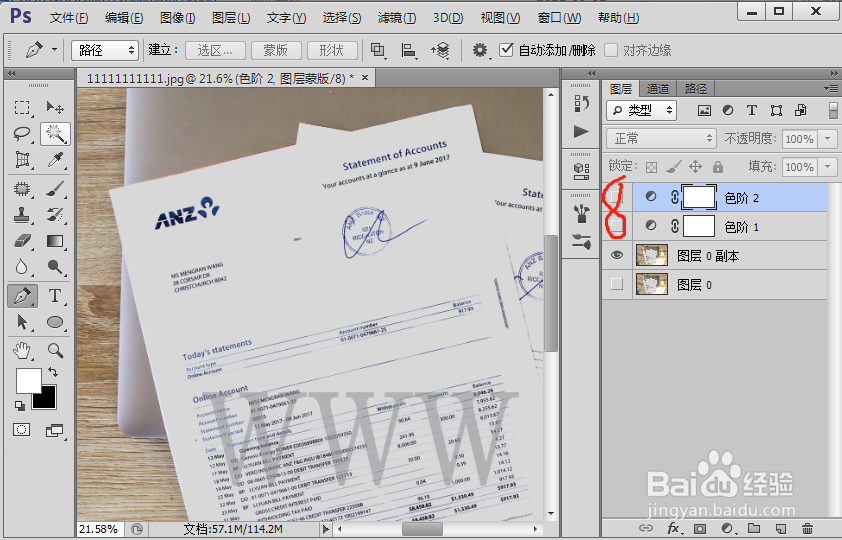Select the Eyedropper tool
The image size is (842, 540).
pos(55,159)
